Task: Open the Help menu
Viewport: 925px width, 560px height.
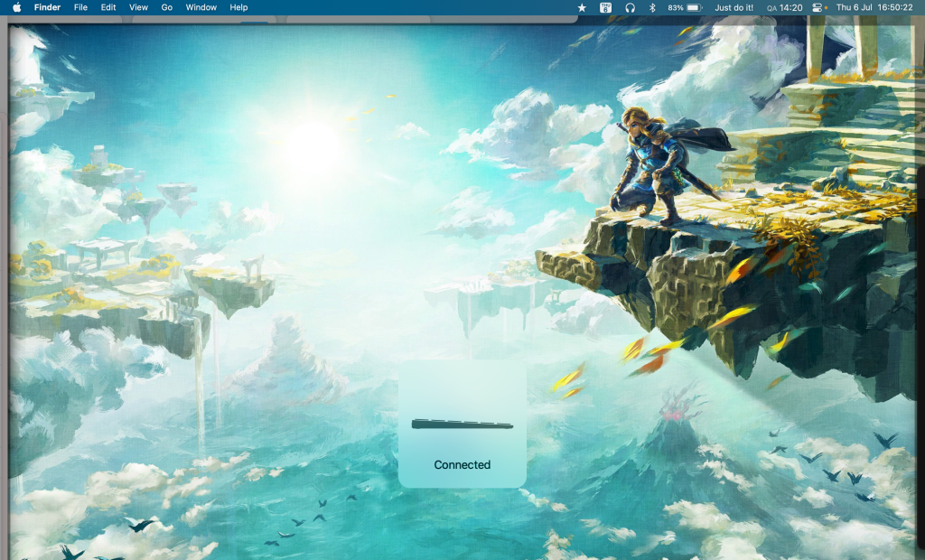Action: 238,7
